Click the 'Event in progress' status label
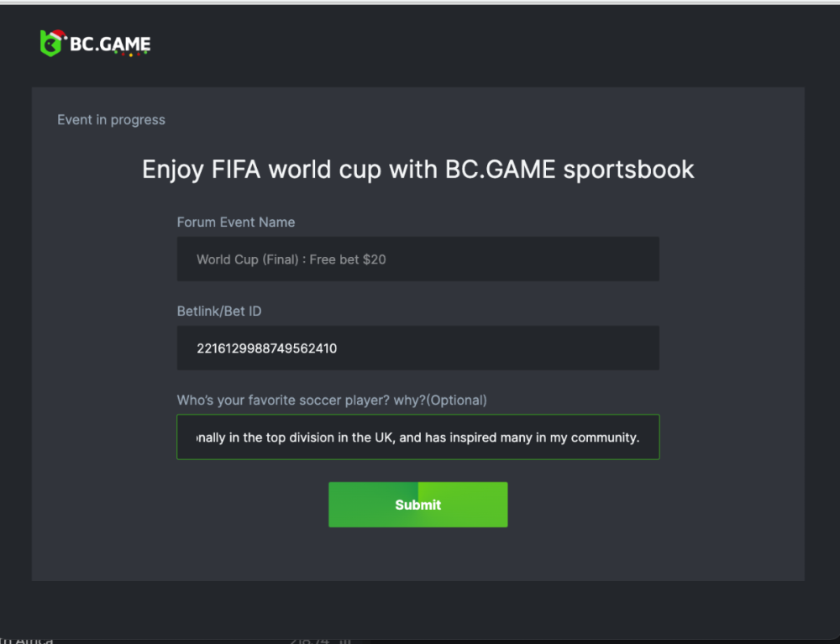This screenshot has height=644, width=840. 111,120
